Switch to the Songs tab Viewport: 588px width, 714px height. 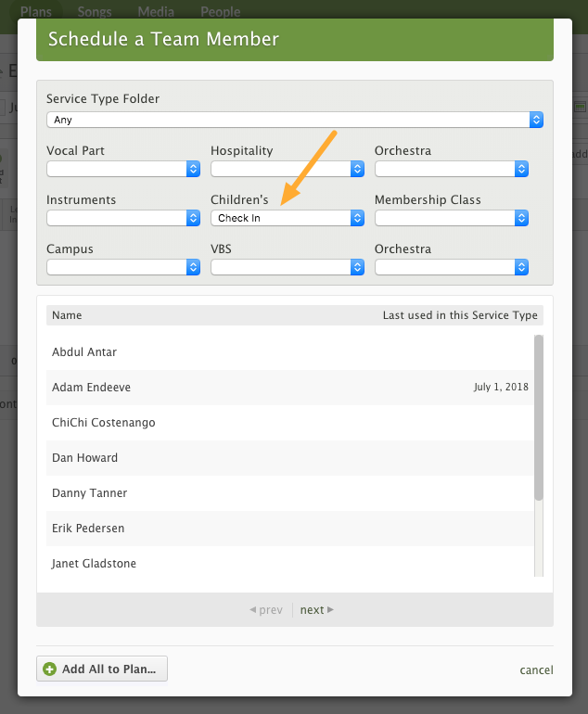(x=95, y=11)
